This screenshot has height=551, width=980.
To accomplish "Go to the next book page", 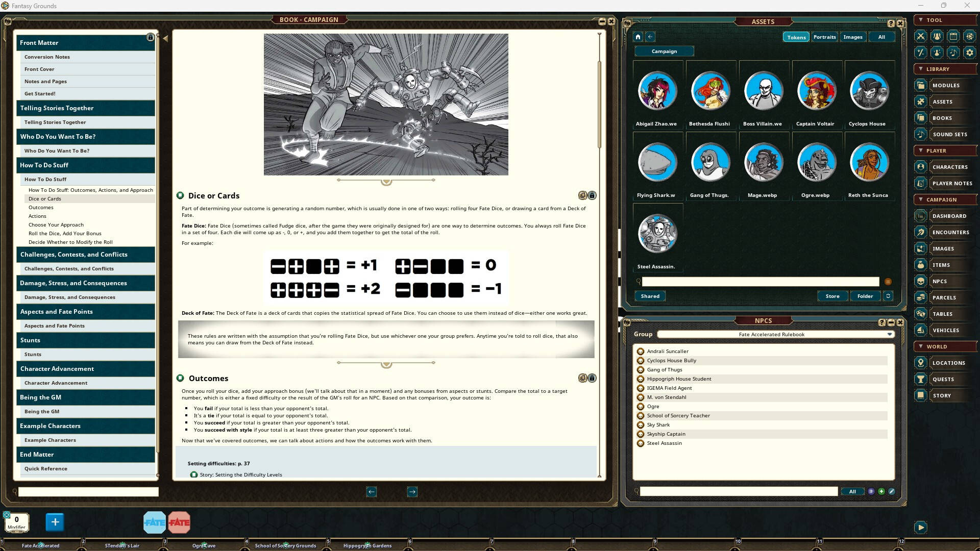I will tap(412, 491).
